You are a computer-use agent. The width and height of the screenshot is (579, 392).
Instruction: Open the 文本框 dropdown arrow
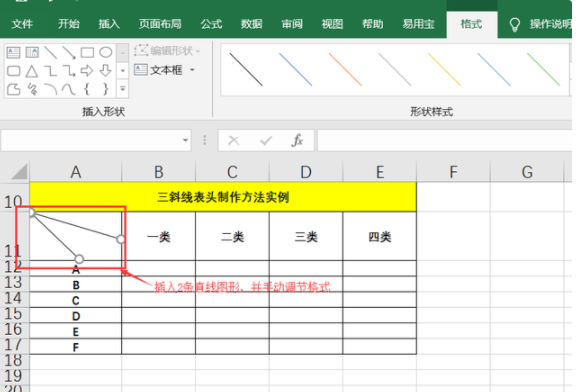coord(192,69)
